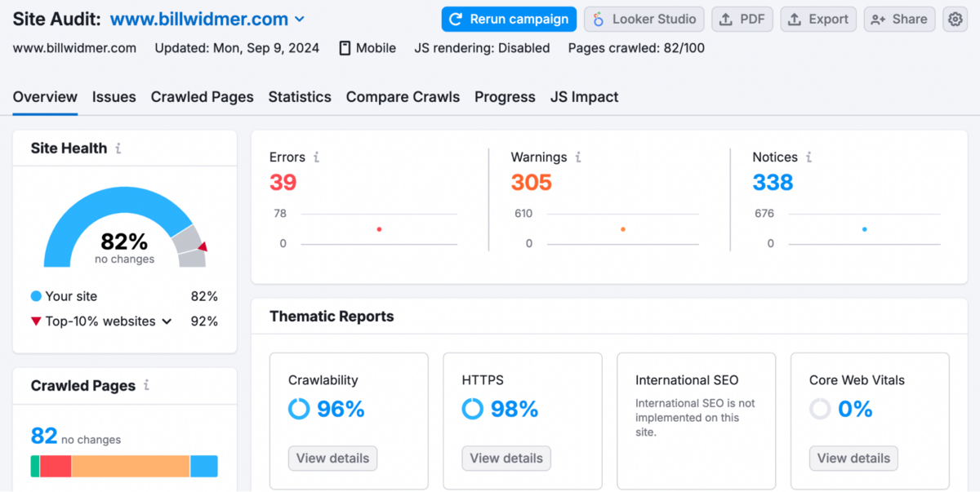The width and height of the screenshot is (980, 492).
Task: Click red dot on Errors chart
Action: 379,229
